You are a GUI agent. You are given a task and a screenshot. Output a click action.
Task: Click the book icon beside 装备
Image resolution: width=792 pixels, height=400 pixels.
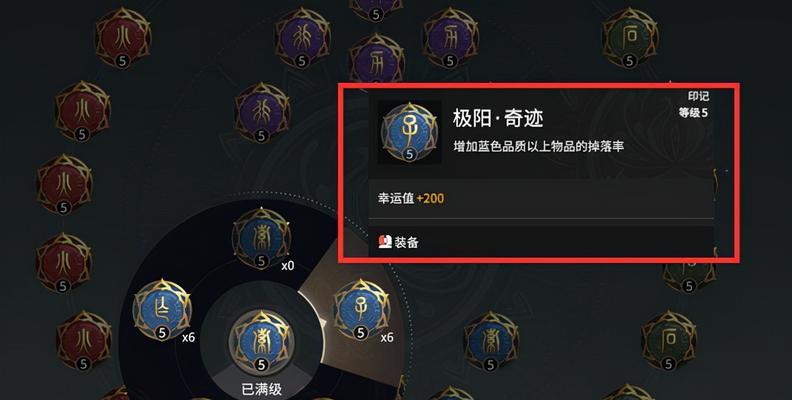pos(385,242)
